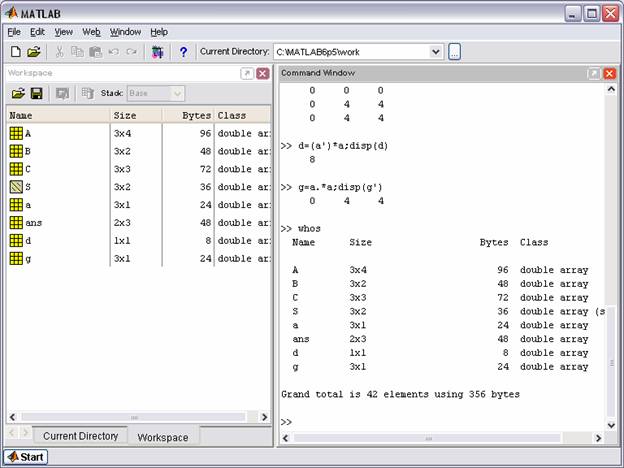Viewport: 624px width, 468px height.
Task: Open the View menu
Action: 64,32
